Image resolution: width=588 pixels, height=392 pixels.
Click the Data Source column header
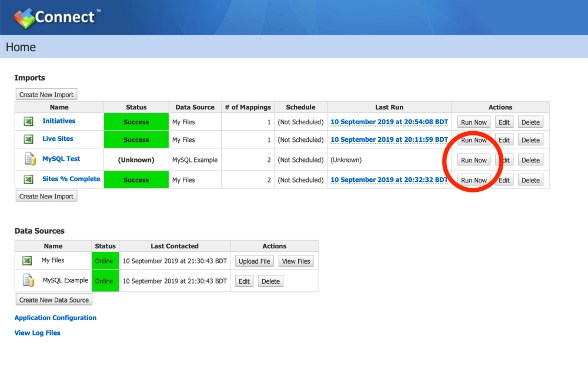pos(195,107)
